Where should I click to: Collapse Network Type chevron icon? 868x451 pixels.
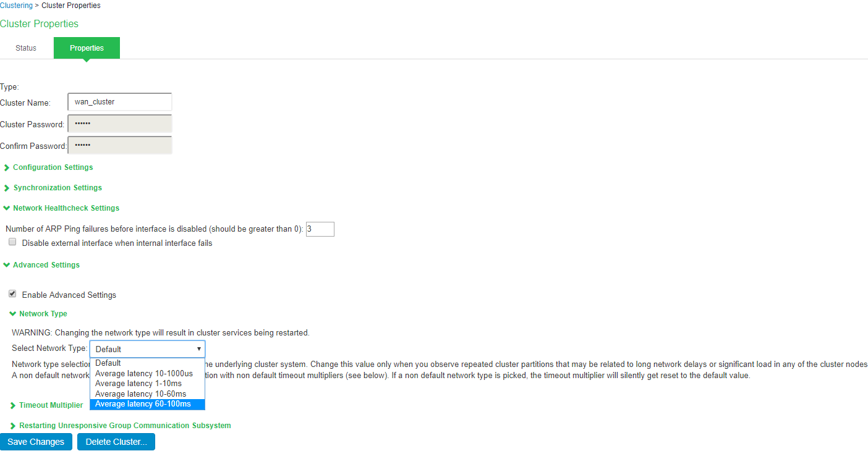pyautogui.click(x=13, y=314)
